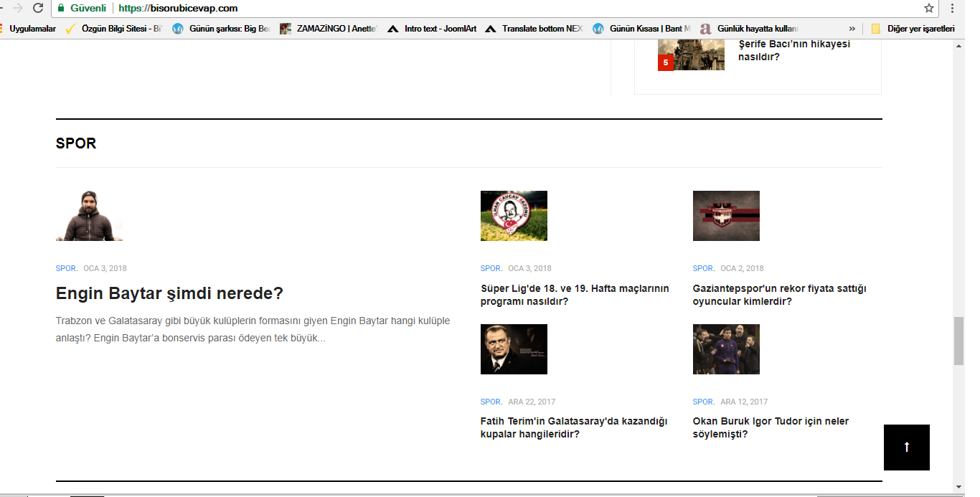This screenshot has width=980, height=497.
Task: Open the Chrome three-dot menu
Action: click(952, 8)
